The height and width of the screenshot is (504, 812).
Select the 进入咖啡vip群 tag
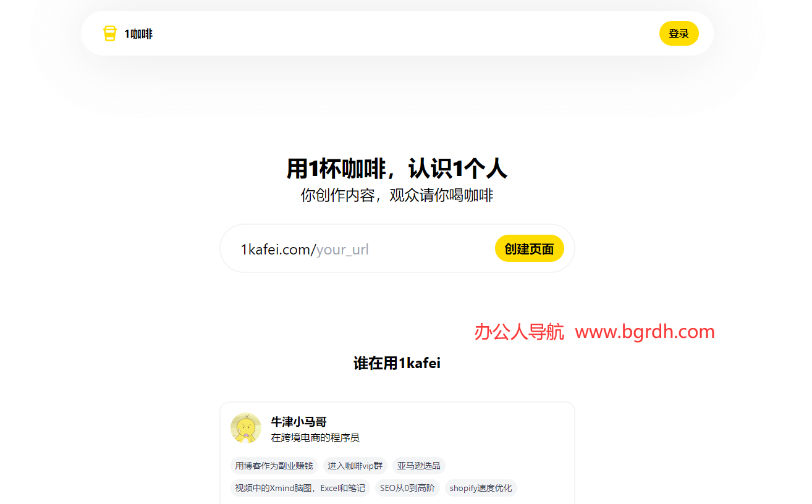[x=355, y=466]
